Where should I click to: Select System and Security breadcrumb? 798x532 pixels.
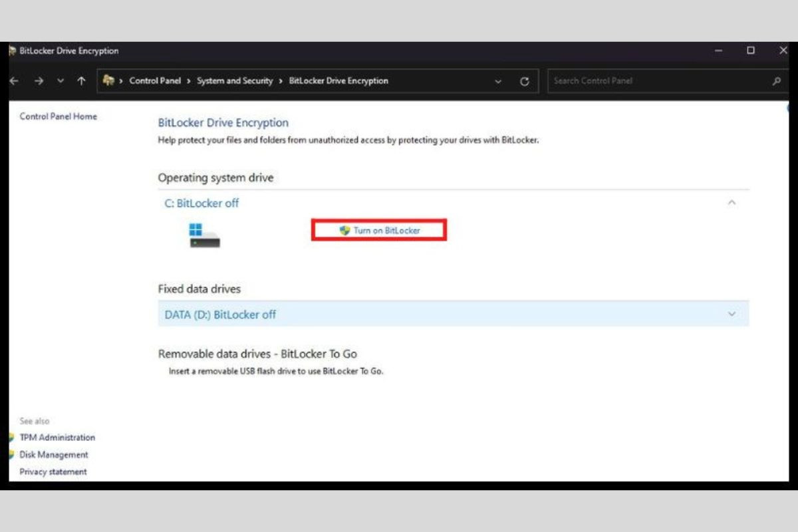coord(235,80)
